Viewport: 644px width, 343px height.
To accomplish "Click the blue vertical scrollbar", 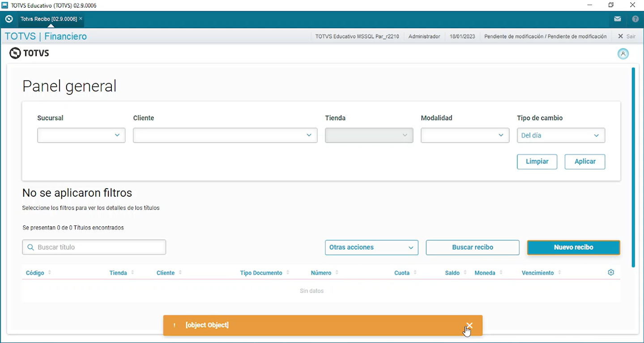I will [633, 168].
